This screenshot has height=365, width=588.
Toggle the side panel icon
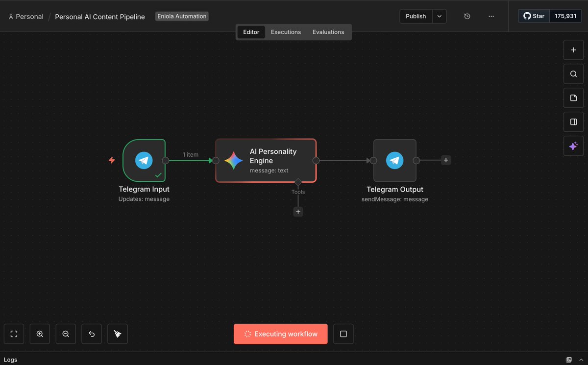click(573, 122)
